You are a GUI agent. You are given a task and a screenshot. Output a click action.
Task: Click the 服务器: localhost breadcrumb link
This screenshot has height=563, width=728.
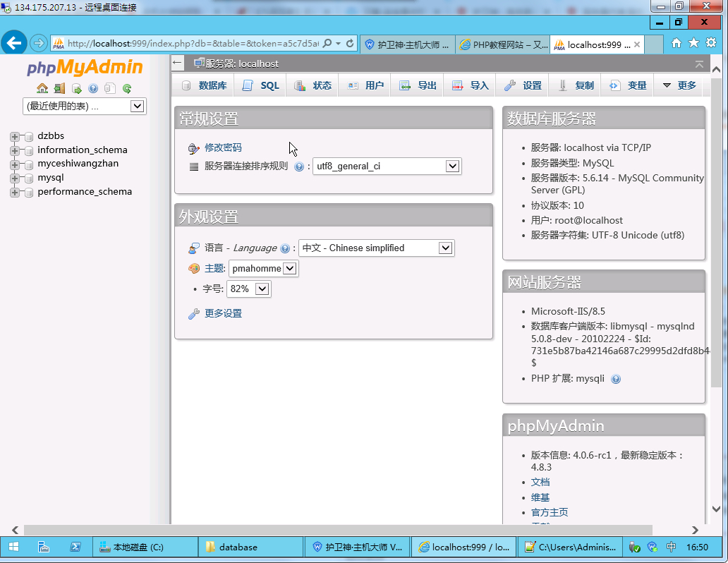pyautogui.click(x=242, y=63)
